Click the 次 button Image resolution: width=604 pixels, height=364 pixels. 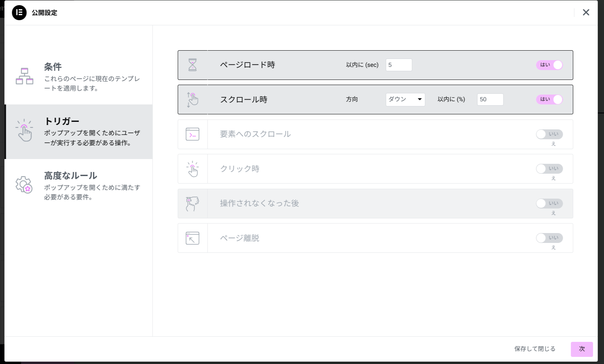[582, 349]
